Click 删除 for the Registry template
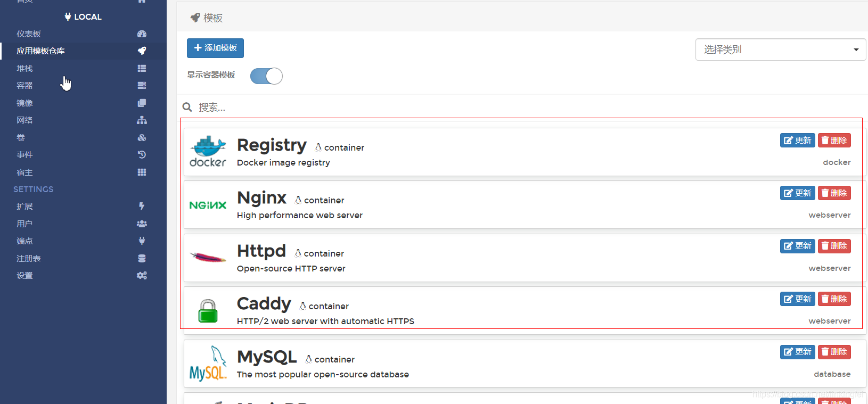This screenshot has height=404, width=868. (834, 140)
